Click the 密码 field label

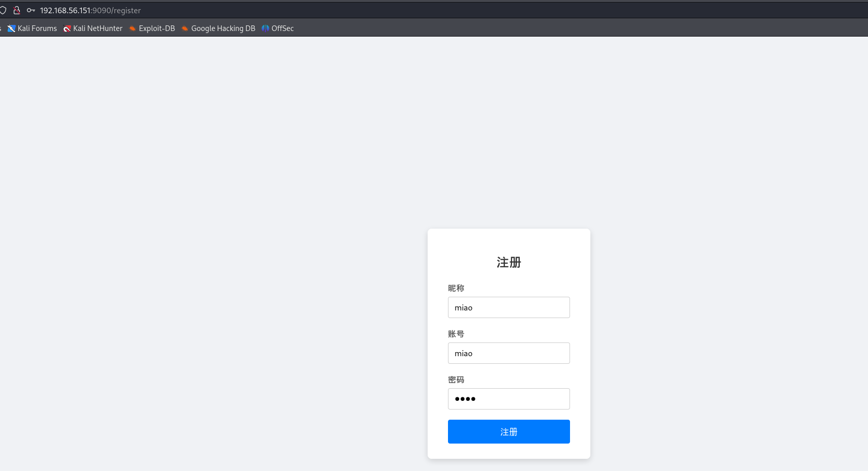(456, 380)
